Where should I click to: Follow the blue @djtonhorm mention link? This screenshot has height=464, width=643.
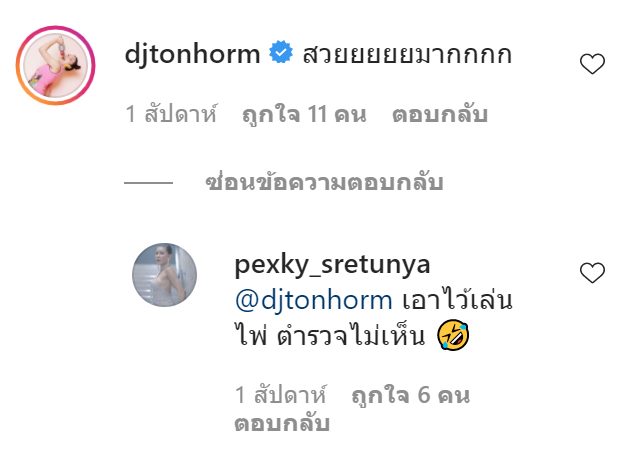[x=314, y=300]
